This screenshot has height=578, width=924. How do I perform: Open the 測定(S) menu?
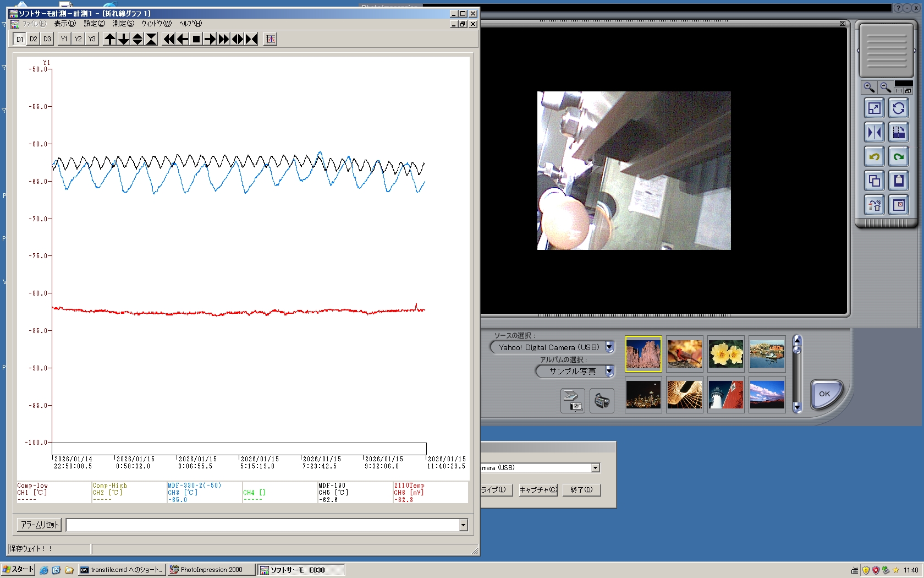point(123,24)
